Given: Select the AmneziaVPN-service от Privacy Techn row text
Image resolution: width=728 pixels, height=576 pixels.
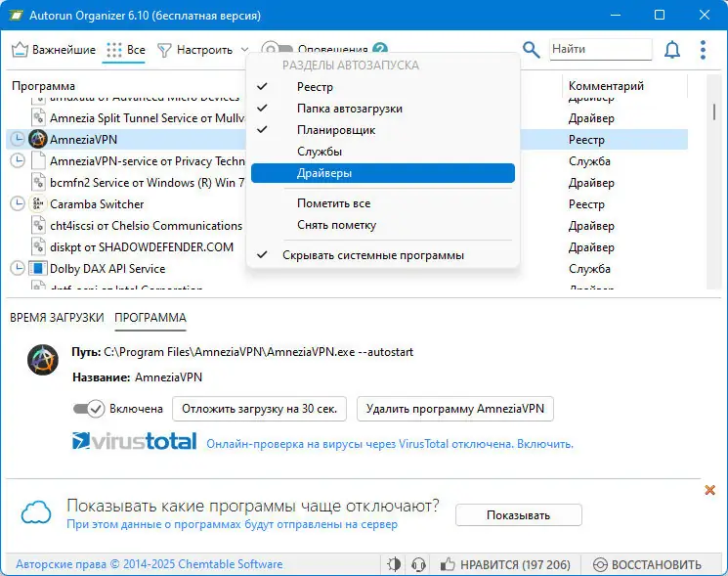Looking at the screenshot, I should 148,161.
